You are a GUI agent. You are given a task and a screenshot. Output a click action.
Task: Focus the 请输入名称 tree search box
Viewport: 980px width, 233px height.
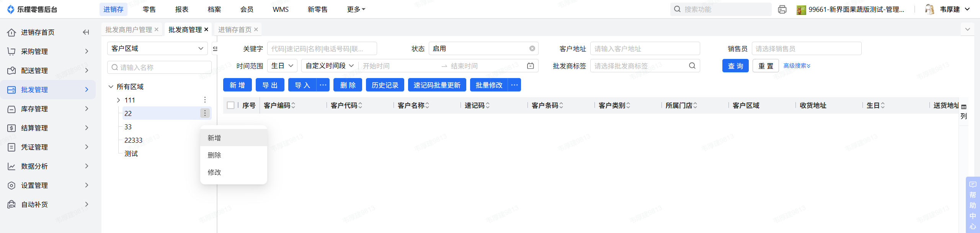pyautogui.click(x=159, y=67)
